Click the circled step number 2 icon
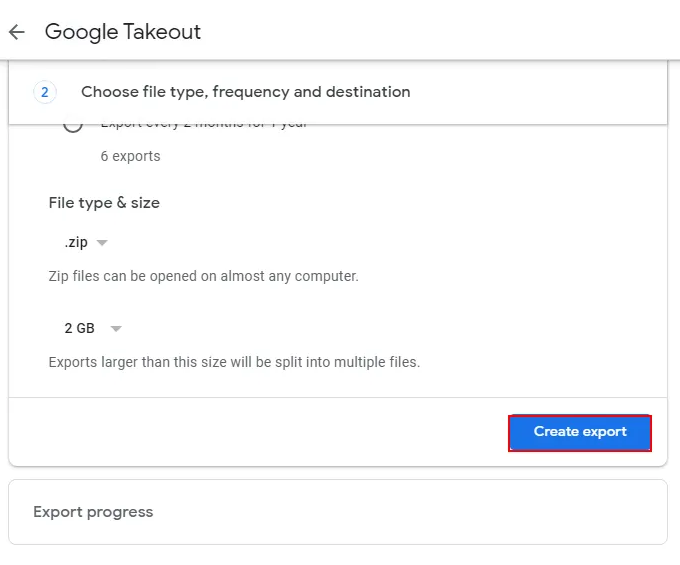 pyautogui.click(x=44, y=92)
